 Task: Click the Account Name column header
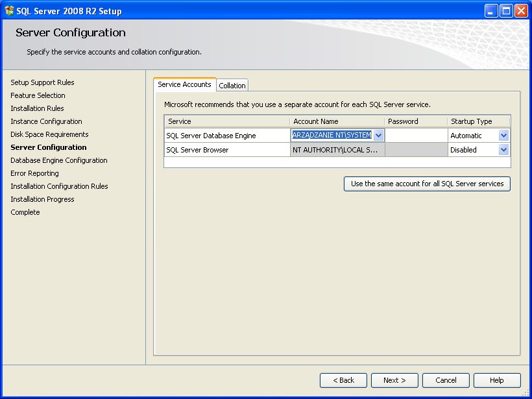pos(337,121)
